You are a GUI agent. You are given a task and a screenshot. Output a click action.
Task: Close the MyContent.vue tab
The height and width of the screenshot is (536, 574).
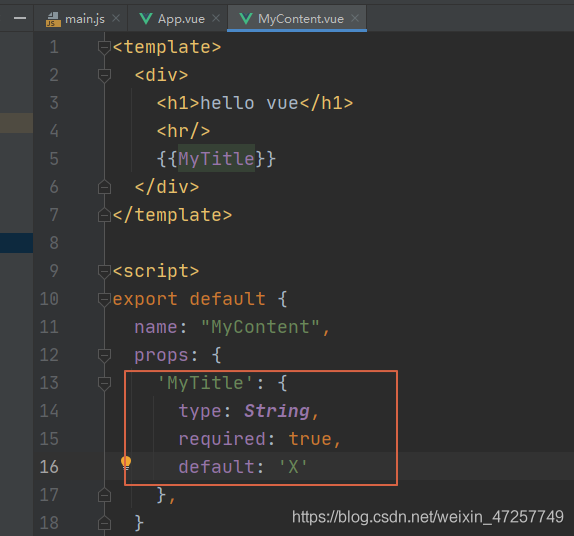click(x=355, y=18)
